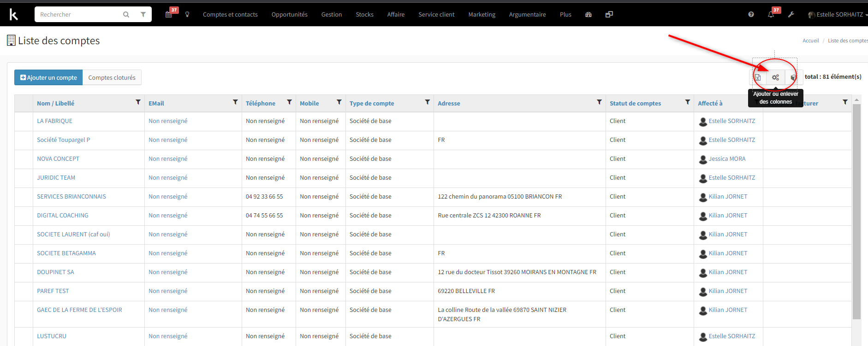Image resolution: width=868 pixels, height=346 pixels.
Task: Sort by the Nom / Libellé header
Action: 55,103
